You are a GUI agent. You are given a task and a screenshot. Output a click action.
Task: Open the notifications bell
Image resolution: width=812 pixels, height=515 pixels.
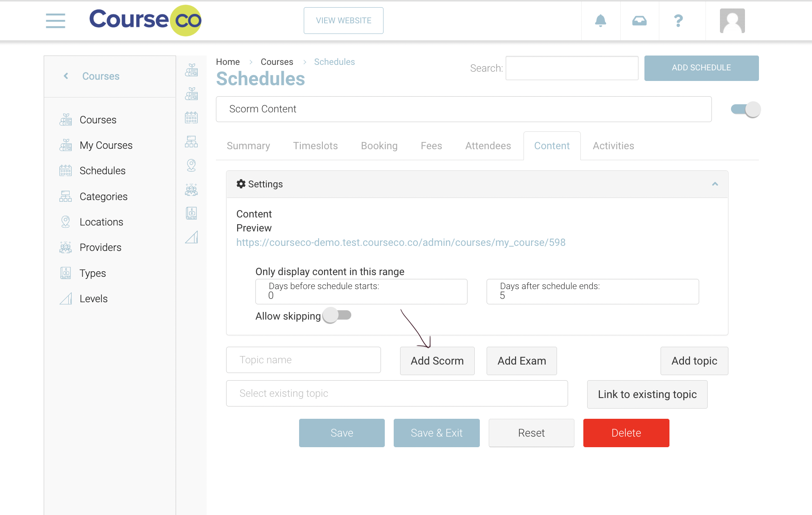pos(600,20)
